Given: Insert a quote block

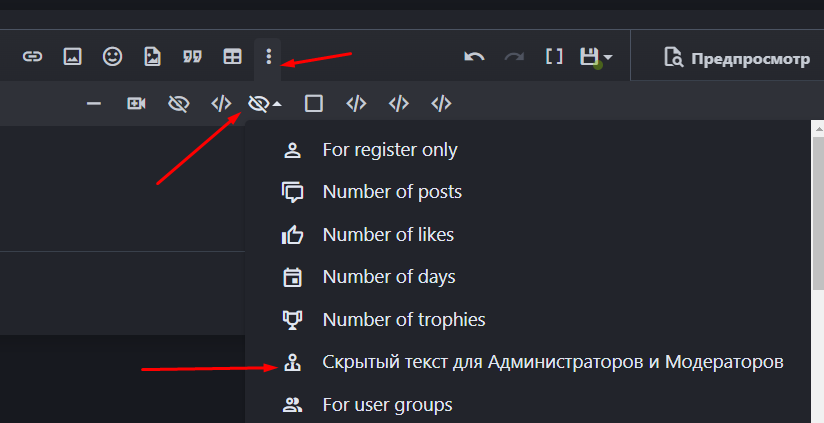Looking at the screenshot, I should [192, 57].
